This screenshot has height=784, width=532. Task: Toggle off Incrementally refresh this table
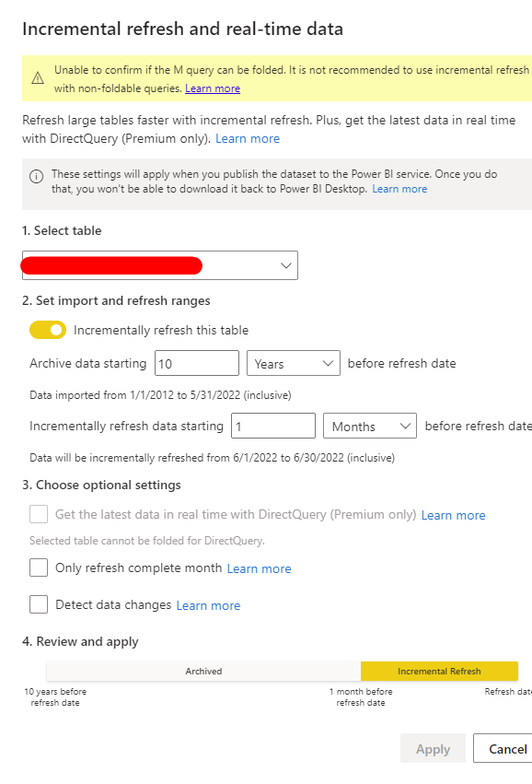click(x=48, y=330)
